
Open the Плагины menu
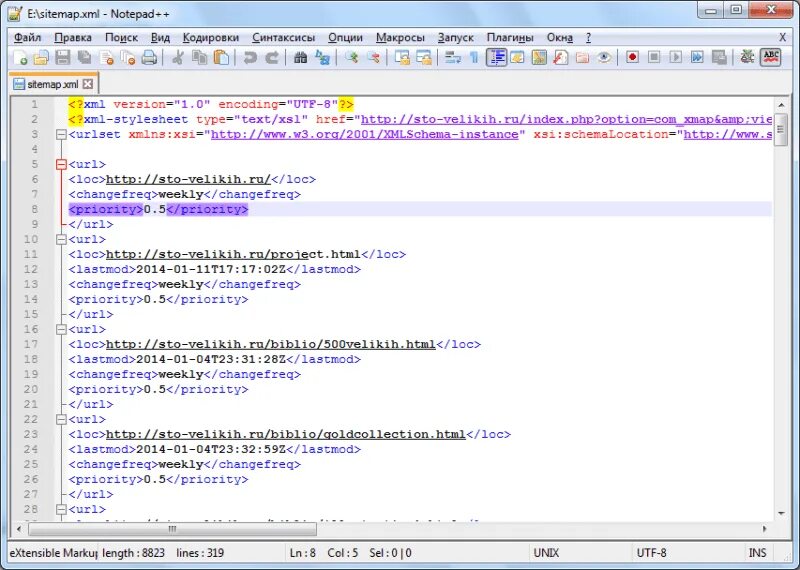click(x=510, y=38)
